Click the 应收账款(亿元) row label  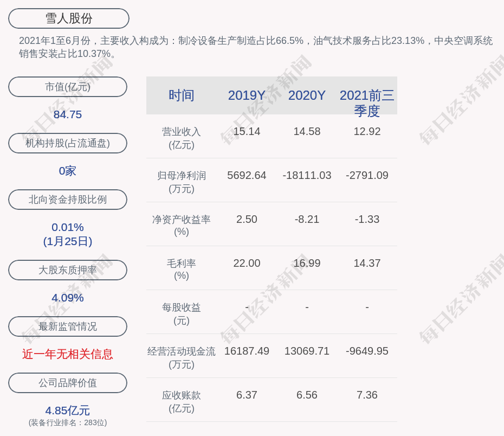point(182,402)
